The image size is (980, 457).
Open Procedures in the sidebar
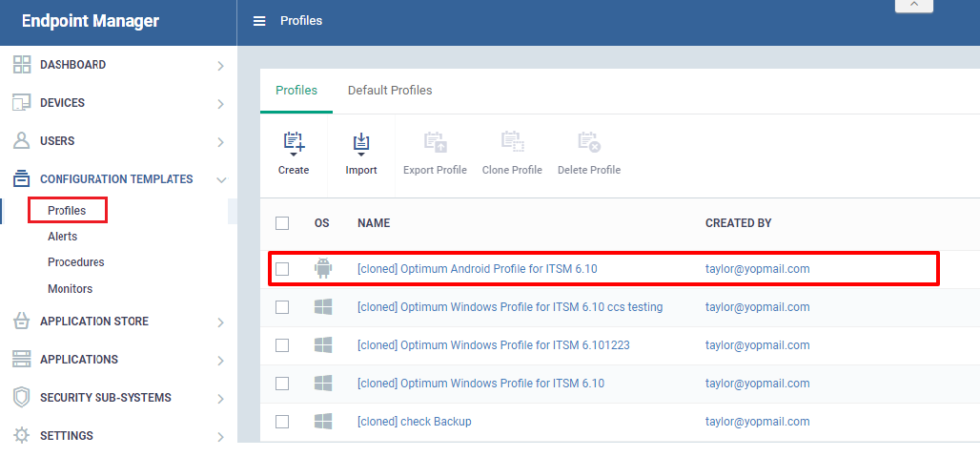point(75,262)
